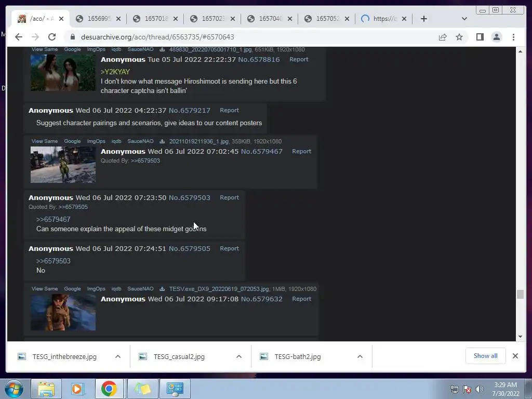Search Google for post 6579467 image
The height and width of the screenshot is (399, 532).
pyautogui.click(x=72, y=141)
